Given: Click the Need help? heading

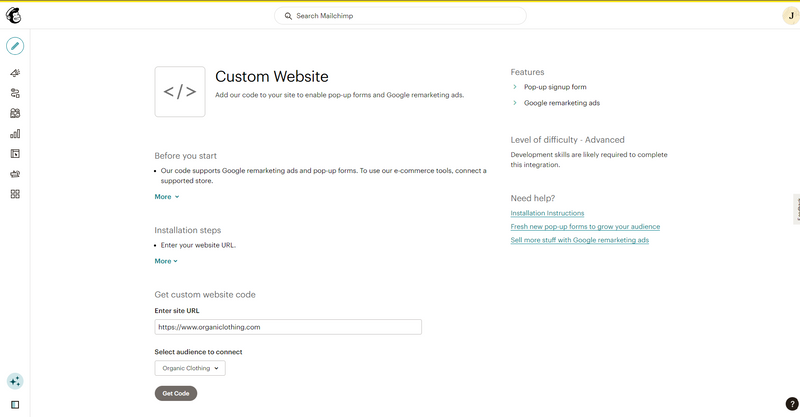Looking at the screenshot, I should click(533, 198).
